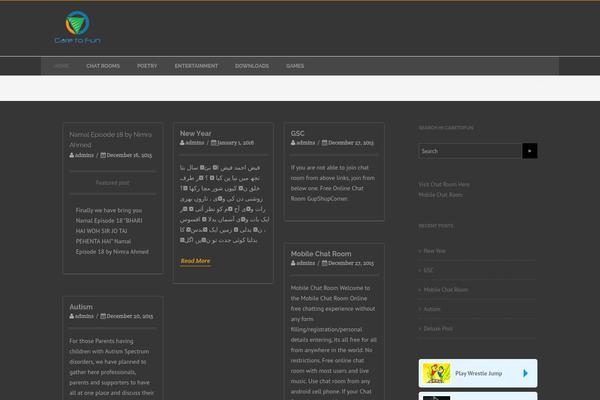Click the Play Wrestle Jump label
This screenshot has width=600, height=400.
[x=478, y=373]
